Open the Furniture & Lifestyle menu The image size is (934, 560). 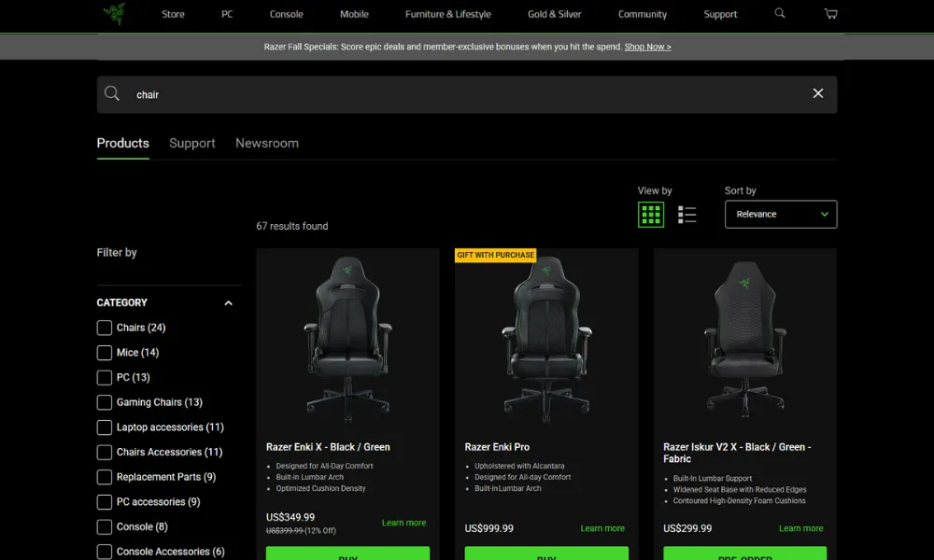[447, 14]
